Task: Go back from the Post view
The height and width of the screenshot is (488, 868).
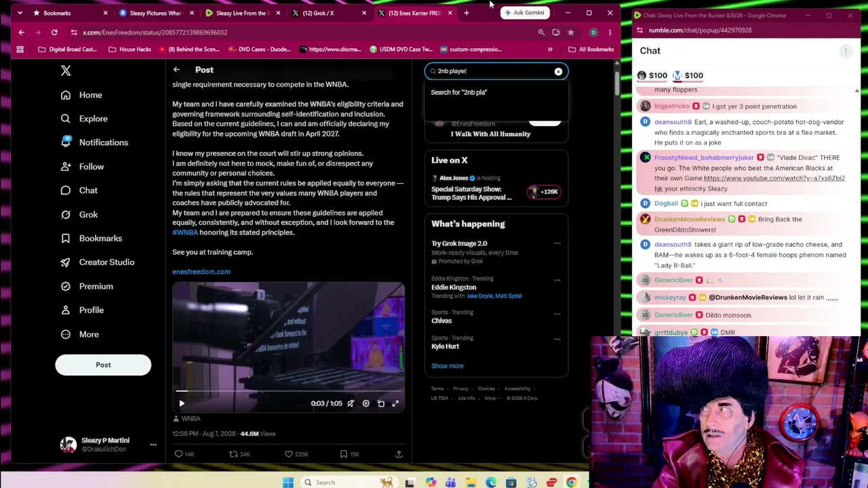Action: [176, 70]
